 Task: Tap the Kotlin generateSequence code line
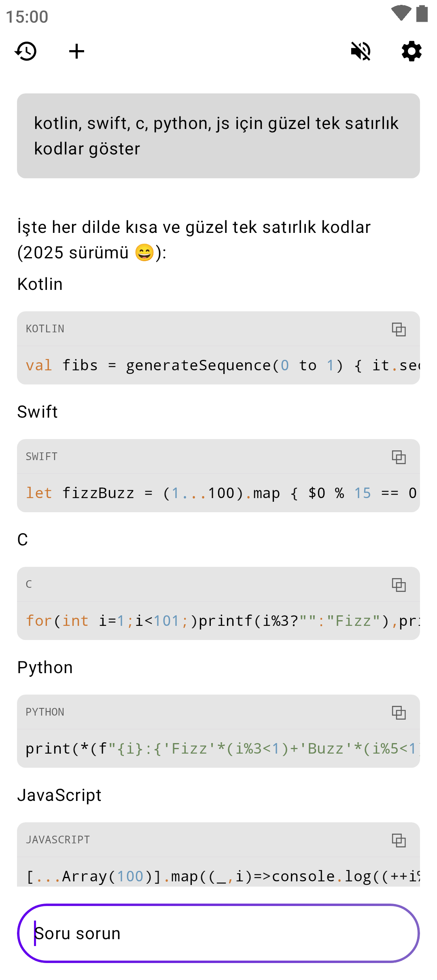coord(218,365)
